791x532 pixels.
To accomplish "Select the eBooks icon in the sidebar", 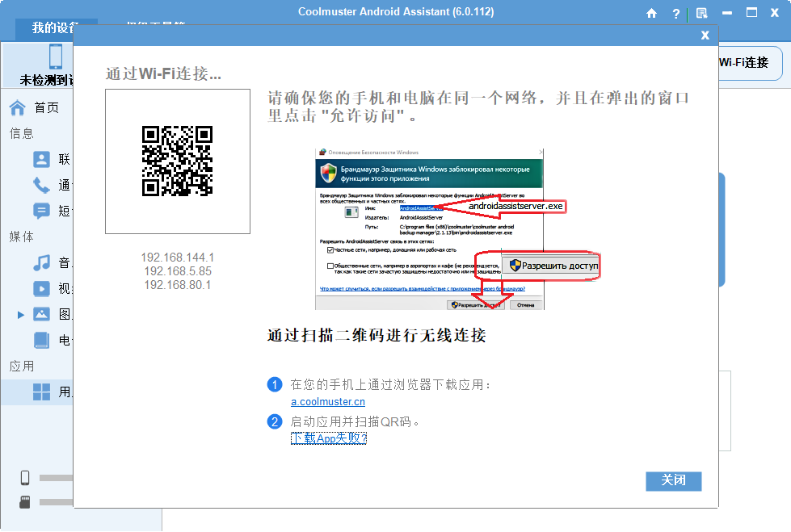I will (x=41, y=339).
